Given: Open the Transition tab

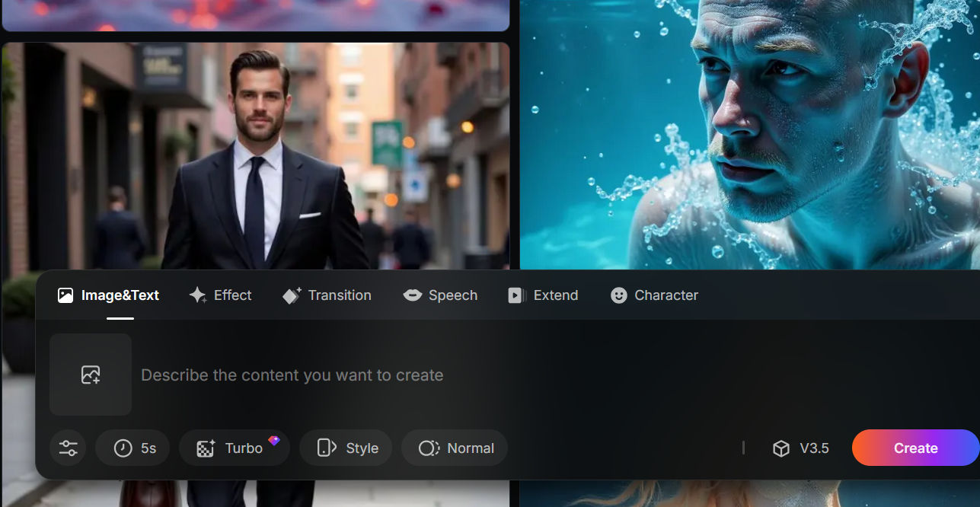Looking at the screenshot, I should [x=327, y=295].
